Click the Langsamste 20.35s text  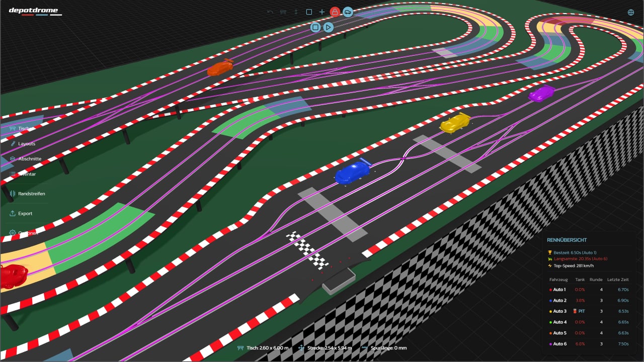pyautogui.click(x=580, y=259)
